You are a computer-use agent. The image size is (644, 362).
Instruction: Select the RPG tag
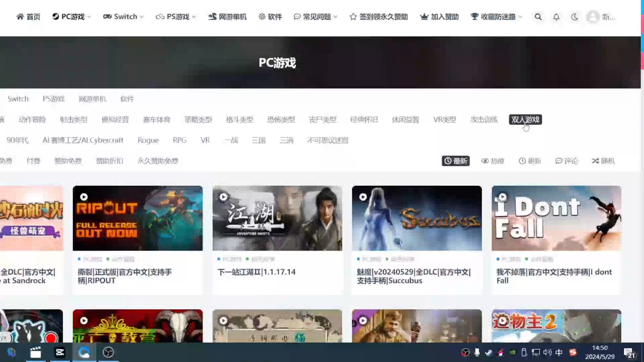tap(180, 140)
